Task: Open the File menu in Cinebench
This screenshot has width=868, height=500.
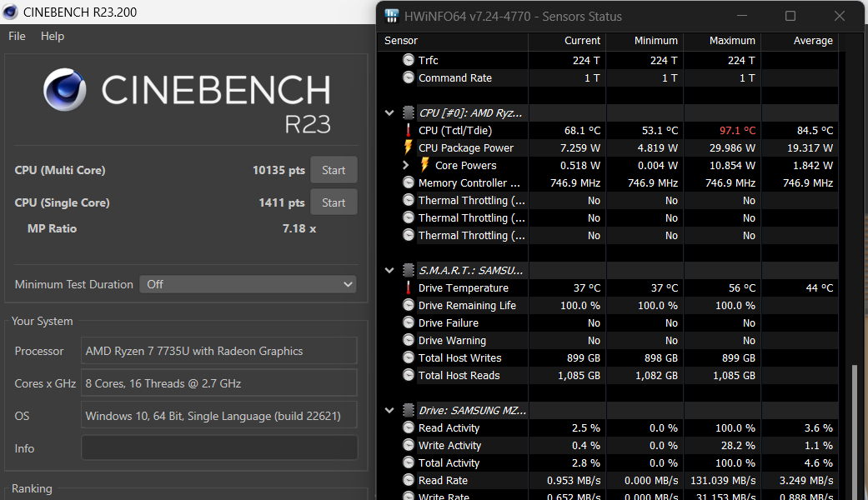Action: [x=17, y=36]
